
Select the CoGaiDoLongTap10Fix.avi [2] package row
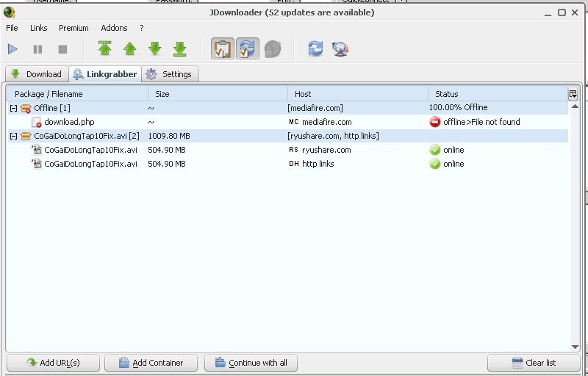click(288, 136)
